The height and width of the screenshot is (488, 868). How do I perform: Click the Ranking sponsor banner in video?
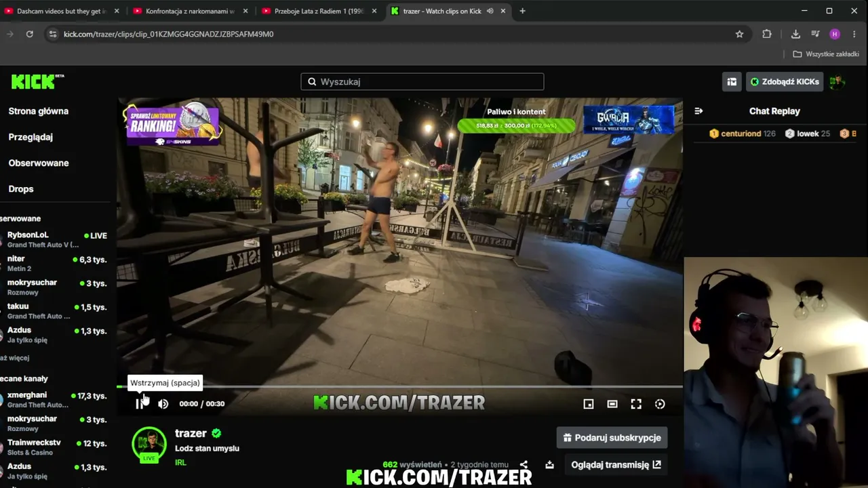[172, 124]
